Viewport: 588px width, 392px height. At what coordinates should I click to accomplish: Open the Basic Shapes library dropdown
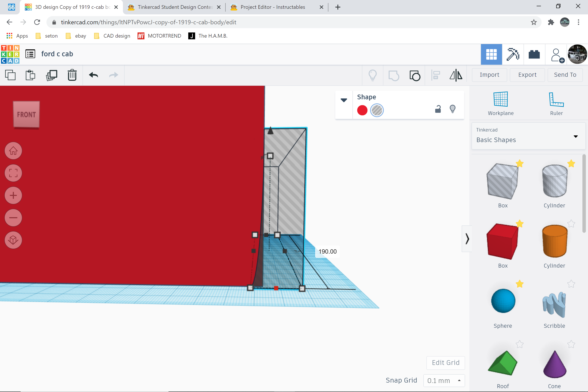(528, 136)
